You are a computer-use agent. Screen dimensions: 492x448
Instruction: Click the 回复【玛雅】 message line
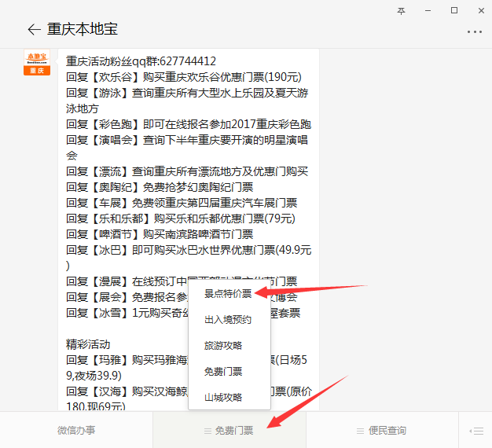point(186,368)
